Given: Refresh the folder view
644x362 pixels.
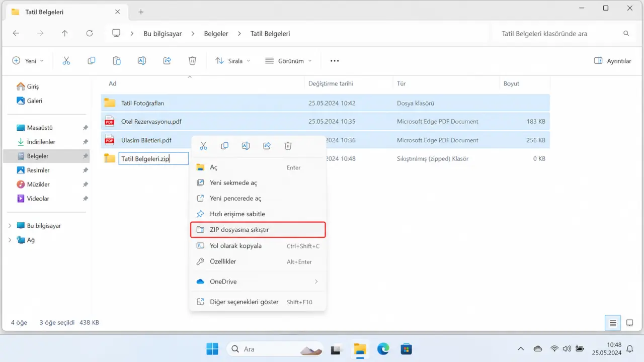Looking at the screenshot, I should point(90,34).
